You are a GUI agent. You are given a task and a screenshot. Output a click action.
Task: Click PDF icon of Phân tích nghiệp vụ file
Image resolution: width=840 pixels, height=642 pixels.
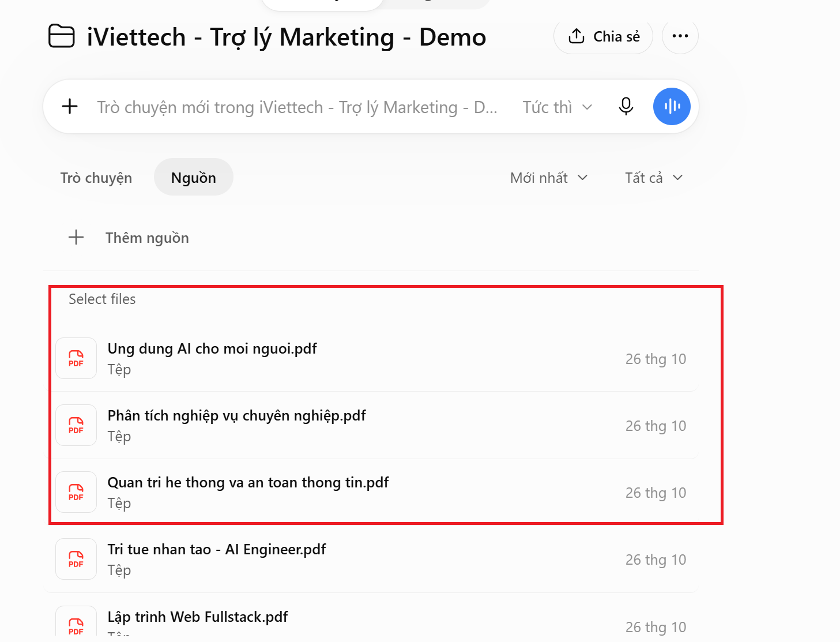[76, 425]
